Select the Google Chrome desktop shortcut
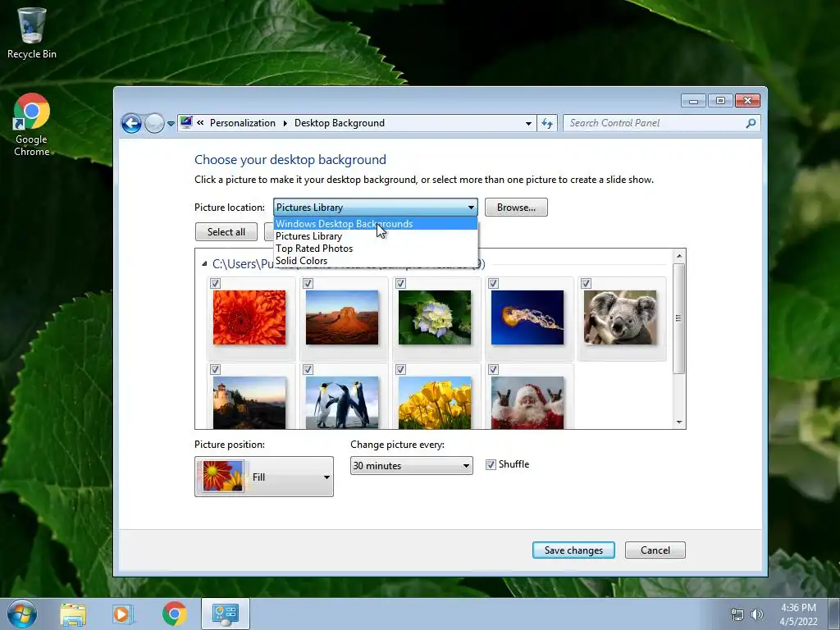The height and width of the screenshot is (630, 840). point(32,125)
